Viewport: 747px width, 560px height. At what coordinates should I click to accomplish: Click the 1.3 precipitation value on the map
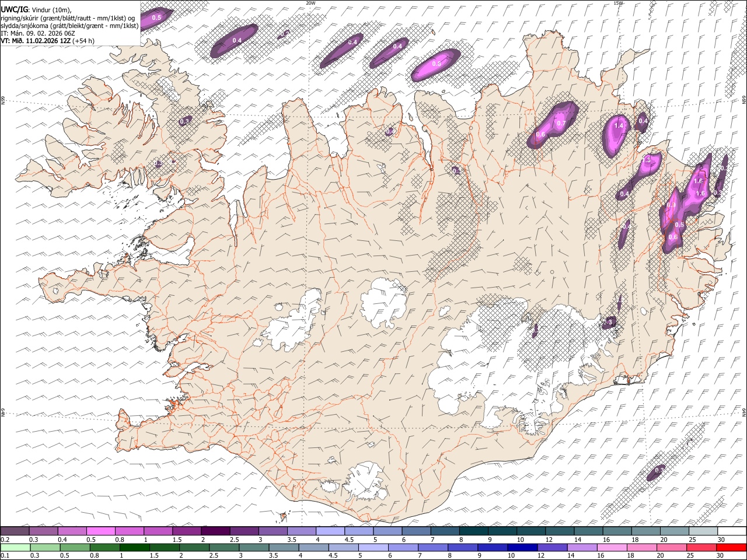point(646,160)
